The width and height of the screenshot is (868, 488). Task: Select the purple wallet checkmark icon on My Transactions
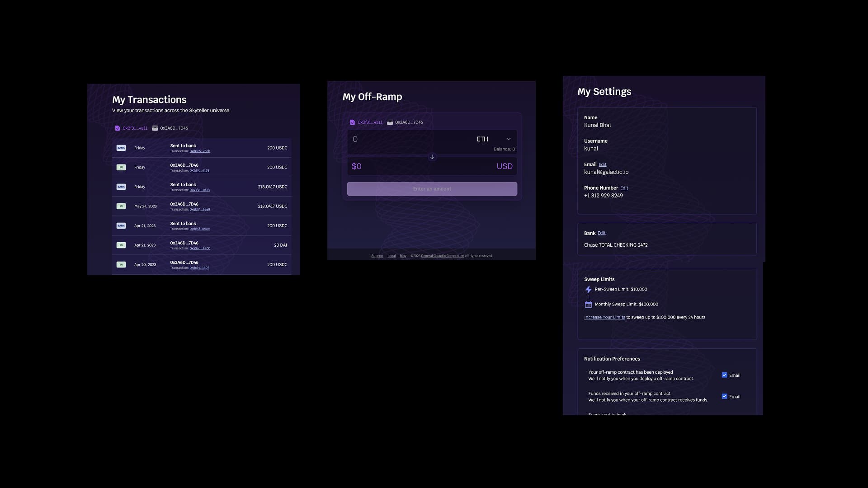click(117, 128)
